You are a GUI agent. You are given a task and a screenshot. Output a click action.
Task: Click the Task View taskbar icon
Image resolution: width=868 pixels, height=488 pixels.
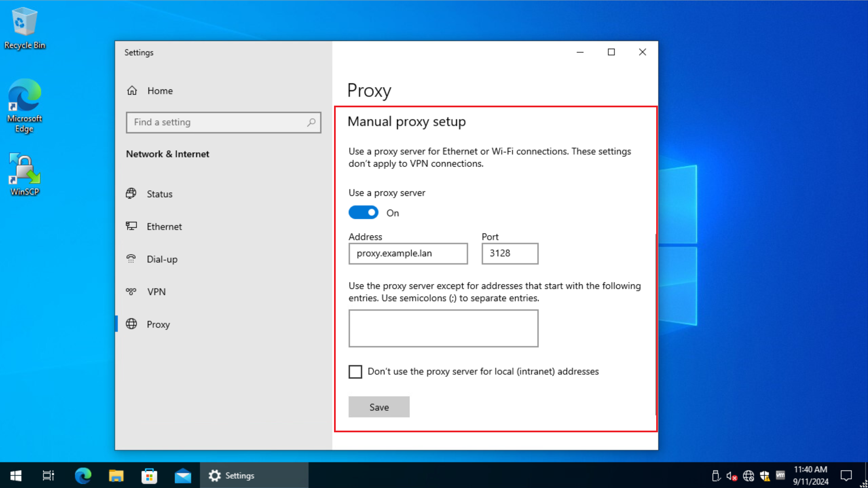pyautogui.click(x=48, y=475)
